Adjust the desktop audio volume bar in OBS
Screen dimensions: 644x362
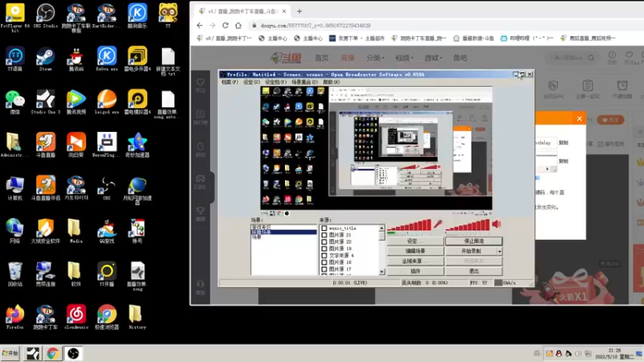click(468, 225)
